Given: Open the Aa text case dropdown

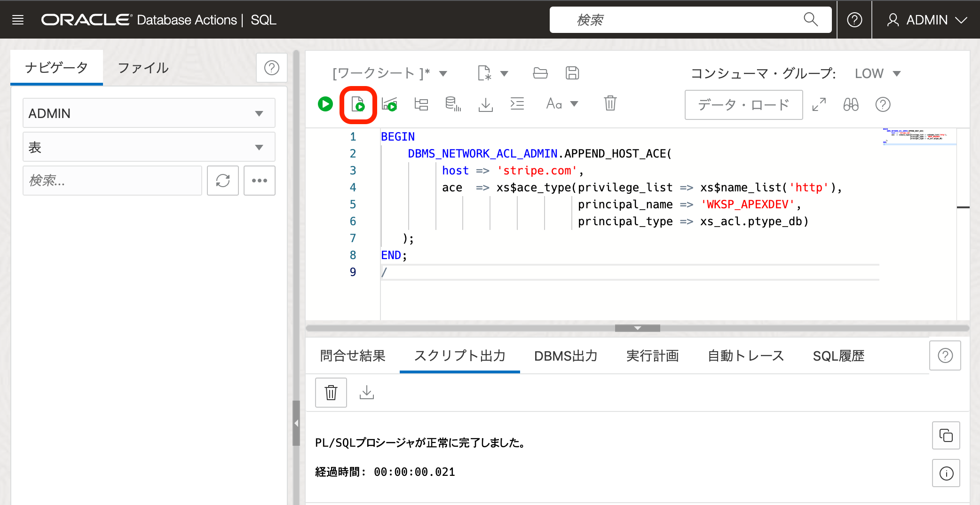Looking at the screenshot, I should (562, 104).
